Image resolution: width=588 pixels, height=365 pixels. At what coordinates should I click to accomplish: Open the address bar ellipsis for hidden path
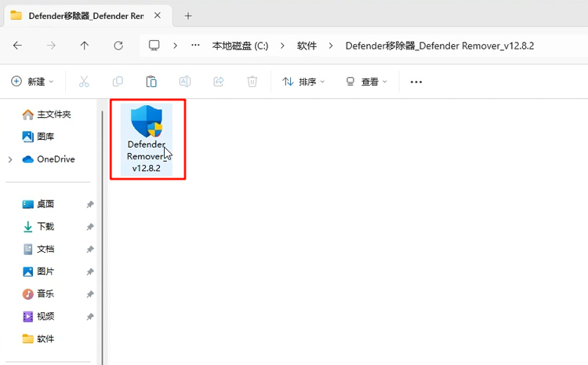point(195,46)
